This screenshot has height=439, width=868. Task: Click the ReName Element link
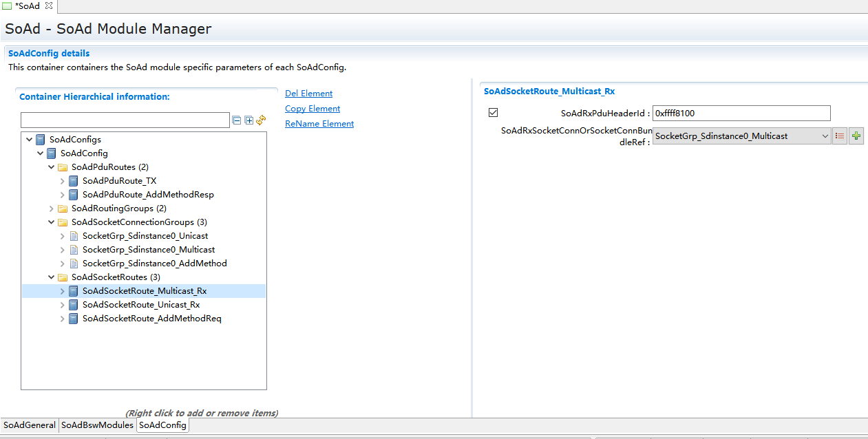(x=319, y=124)
